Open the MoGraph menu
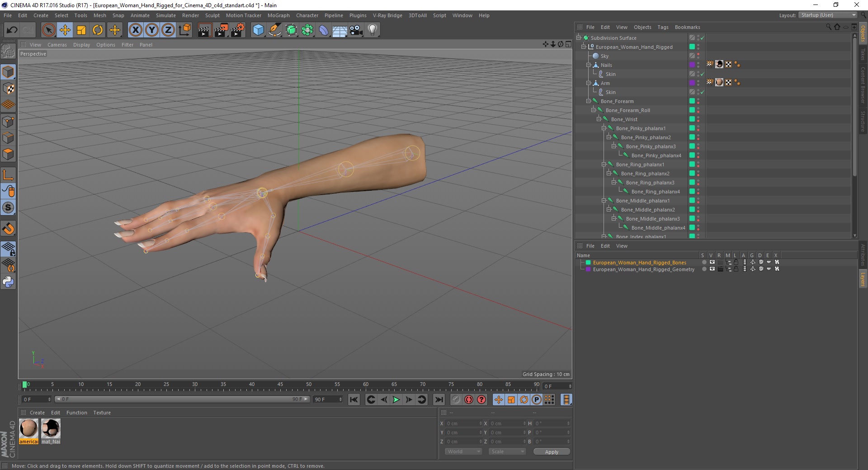 [278, 15]
